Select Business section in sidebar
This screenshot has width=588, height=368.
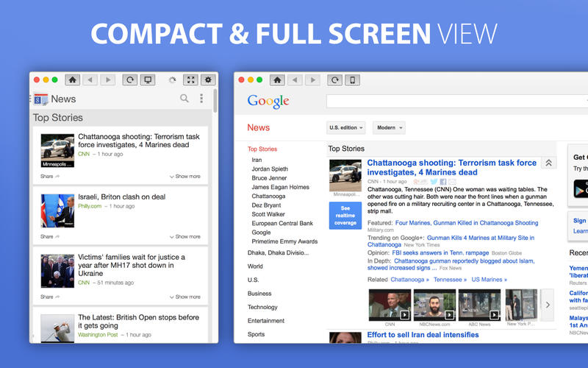[259, 293]
